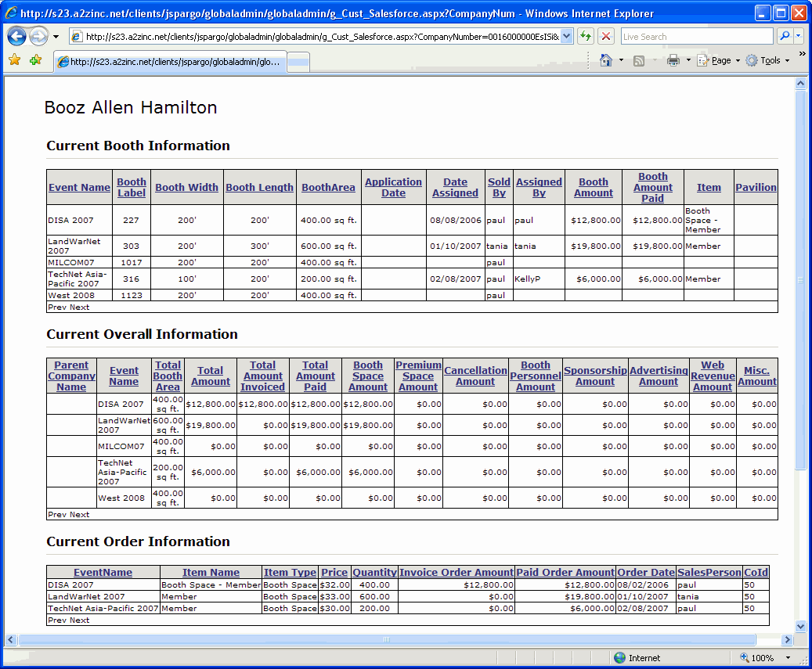Click vertical scrollbar up arrow
The width and height of the screenshot is (812, 669).
pos(800,83)
